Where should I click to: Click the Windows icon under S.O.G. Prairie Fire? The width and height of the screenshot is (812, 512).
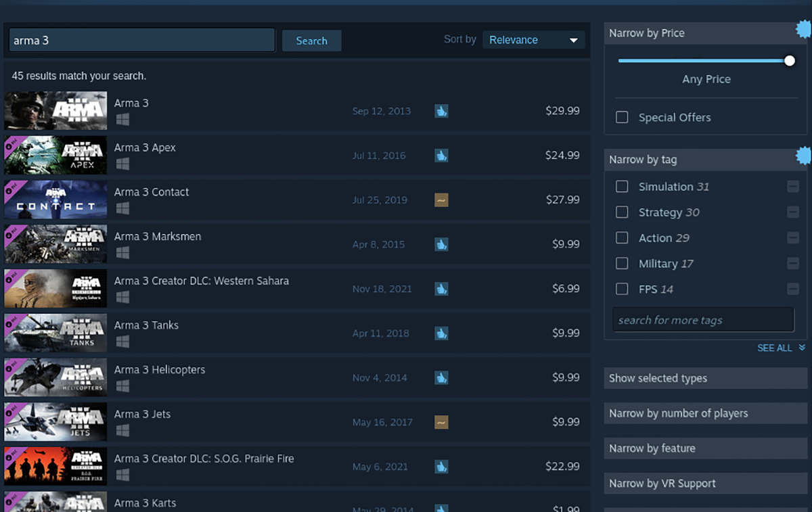[x=122, y=475]
